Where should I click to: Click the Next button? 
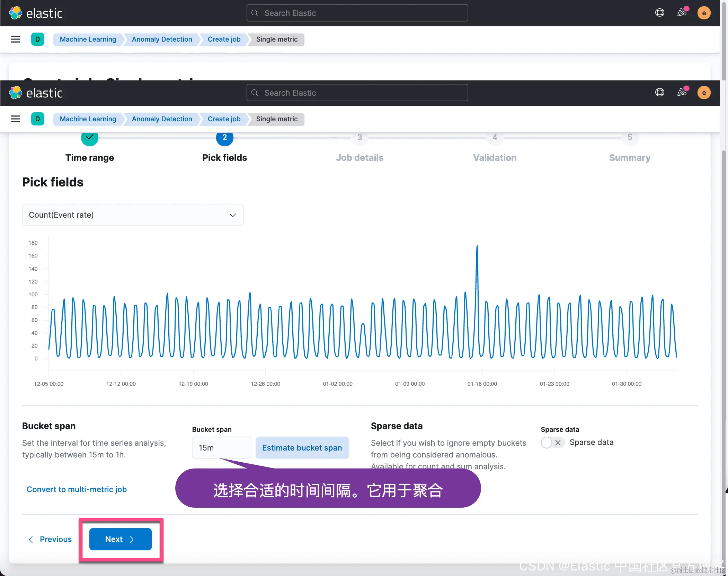(x=120, y=539)
